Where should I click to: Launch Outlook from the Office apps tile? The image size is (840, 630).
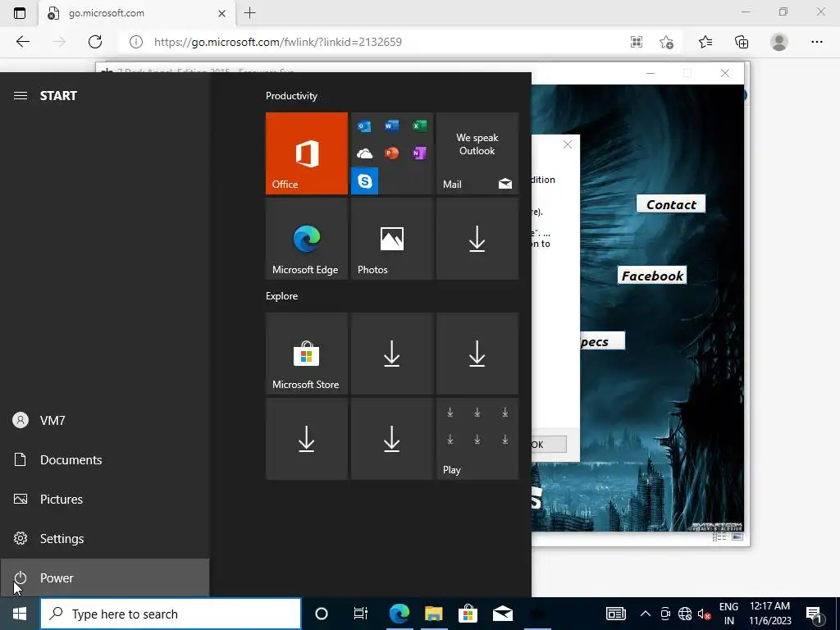click(x=364, y=126)
